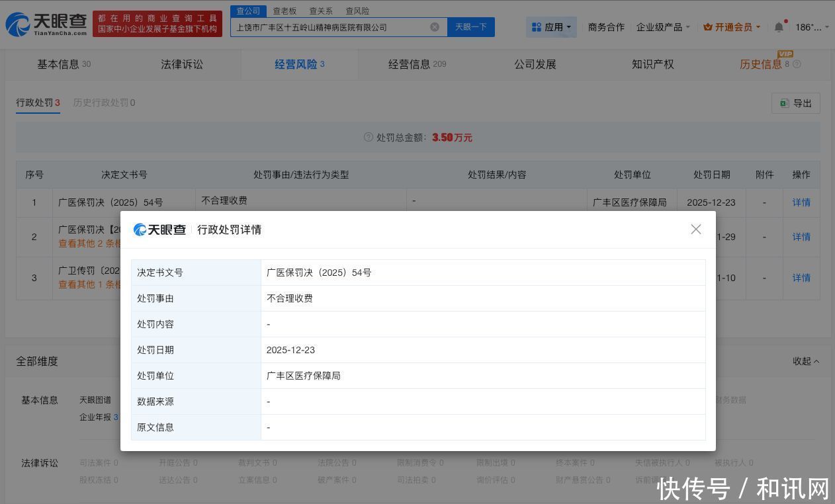
Task: Collapse the 全部维度 section with 收起
Action: [806, 361]
